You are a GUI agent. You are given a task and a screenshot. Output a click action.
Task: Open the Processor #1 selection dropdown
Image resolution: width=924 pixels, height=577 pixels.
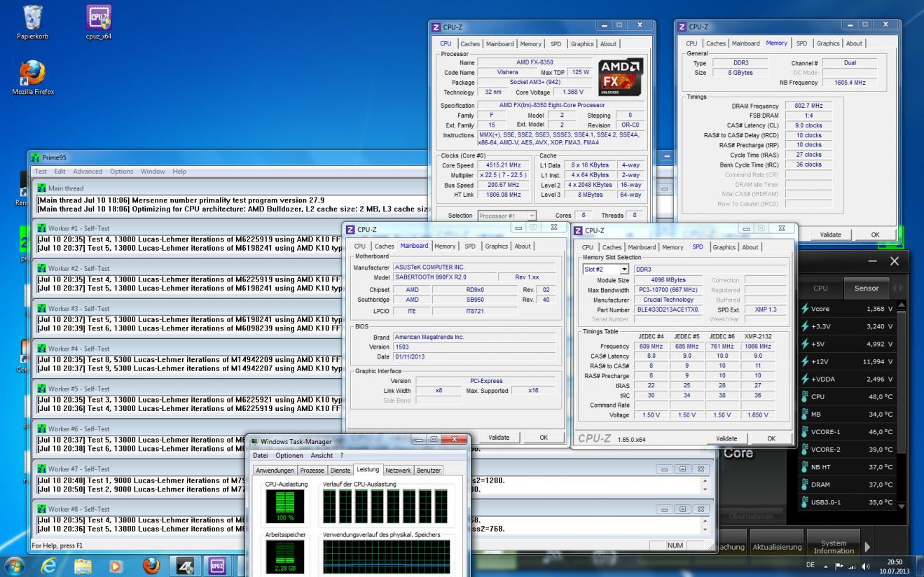tap(532, 216)
